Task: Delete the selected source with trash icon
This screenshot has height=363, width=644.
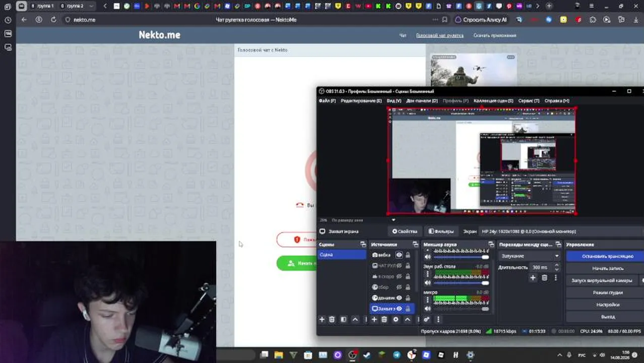Action: click(384, 319)
